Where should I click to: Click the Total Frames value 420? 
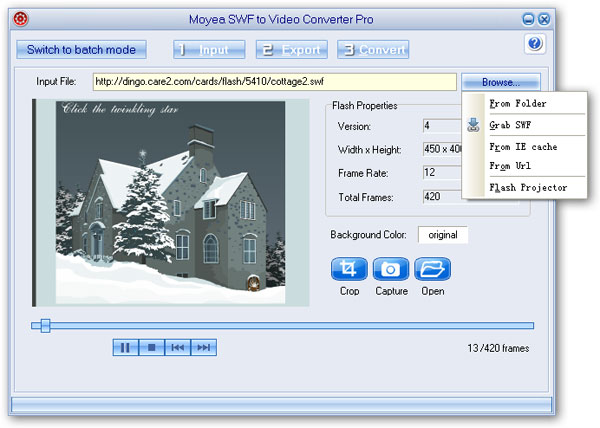tap(442, 197)
